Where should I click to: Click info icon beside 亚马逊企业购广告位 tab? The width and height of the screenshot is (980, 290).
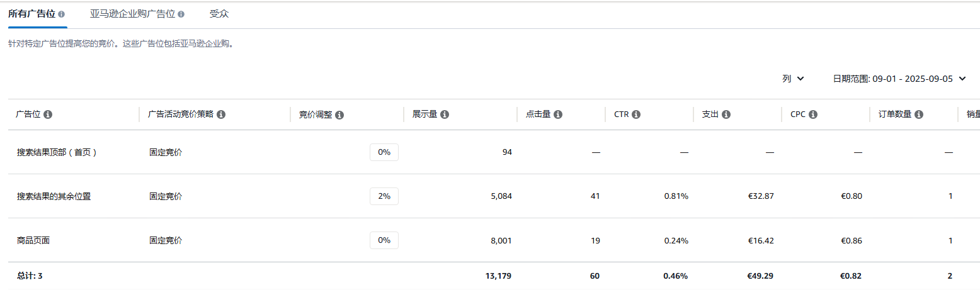tap(181, 14)
